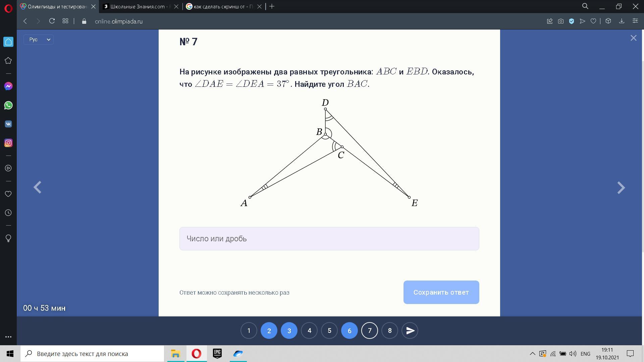Screen dimensions: 644x362
Task: Add page to bookmarks heart
Action: [593, 21]
